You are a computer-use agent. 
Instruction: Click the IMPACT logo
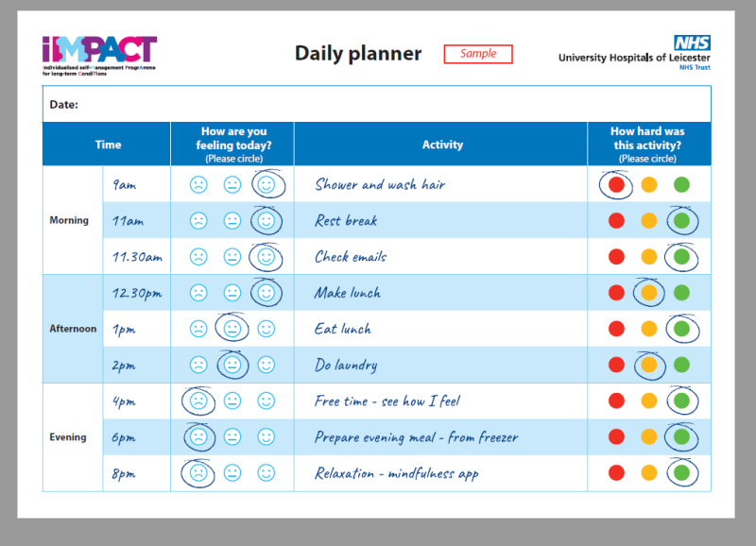coord(99,56)
